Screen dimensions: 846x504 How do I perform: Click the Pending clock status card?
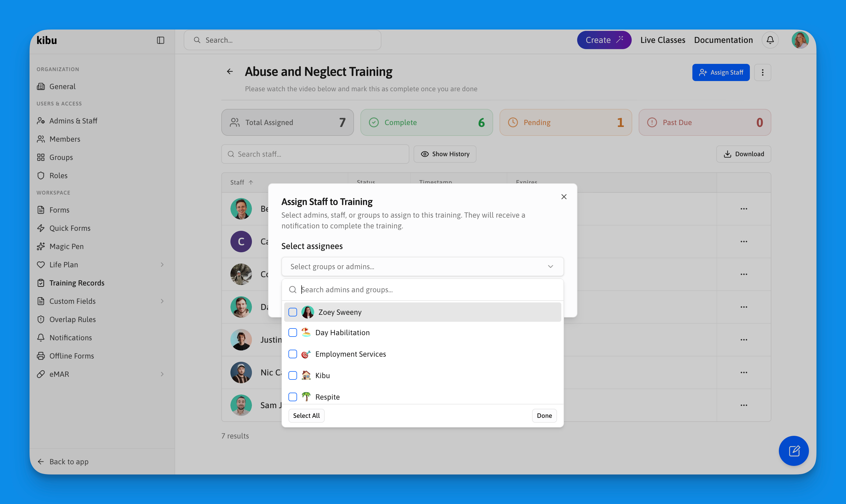click(x=566, y=122)
